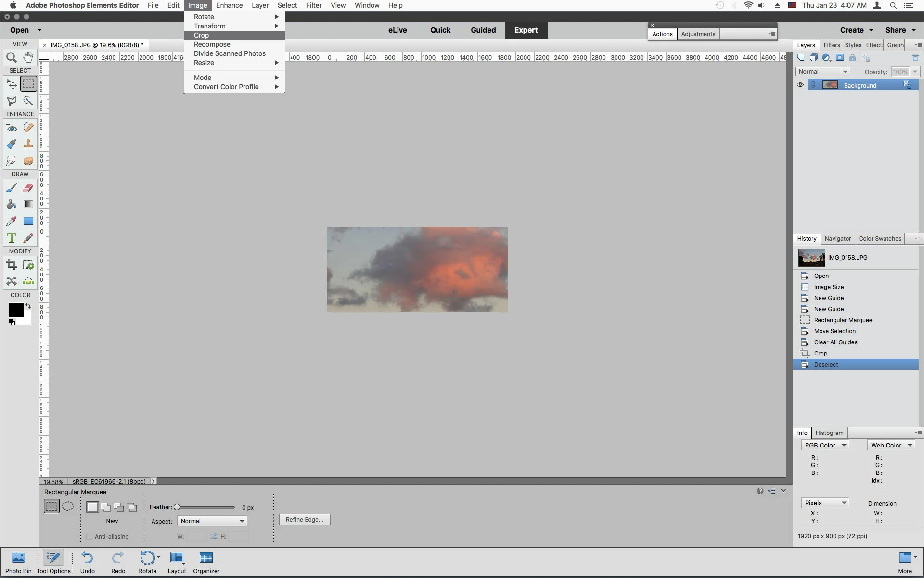Toggle the Tool Options panel

pyautogui.click(x=53, y=562)
